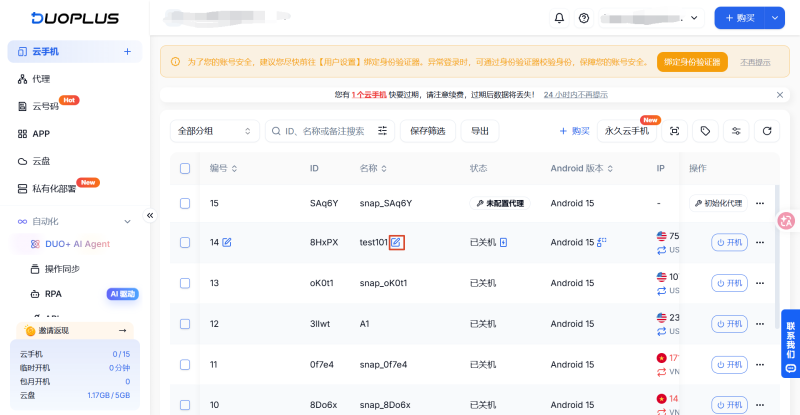Click 初始化代理 in row 15
The image size is (800, 415).
click(x=718, y=203)
